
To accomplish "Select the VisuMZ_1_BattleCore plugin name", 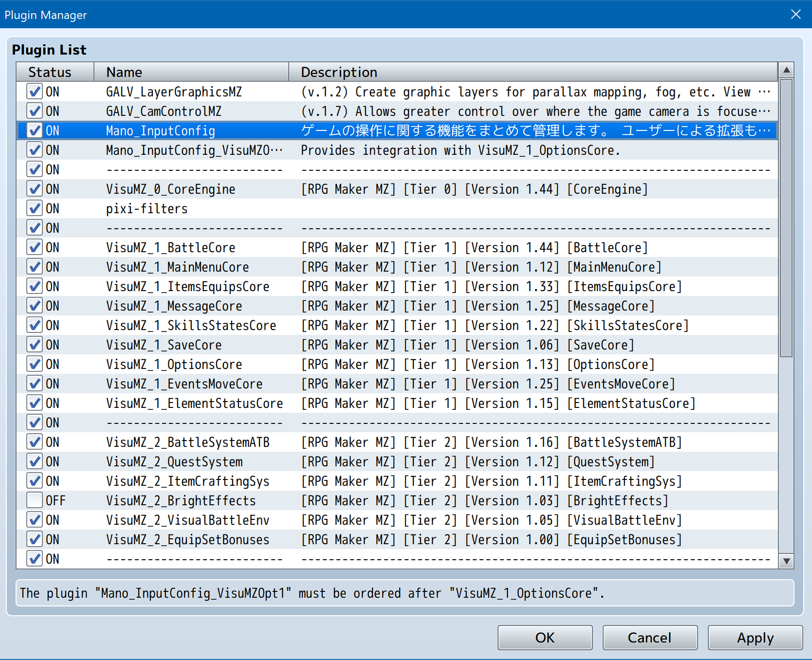I will click(x=170, y=247).
